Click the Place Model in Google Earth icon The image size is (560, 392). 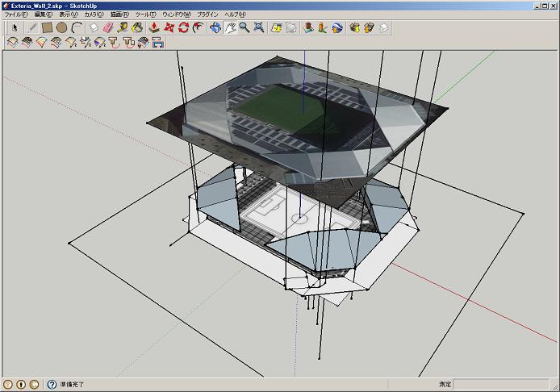coord(336,27)
